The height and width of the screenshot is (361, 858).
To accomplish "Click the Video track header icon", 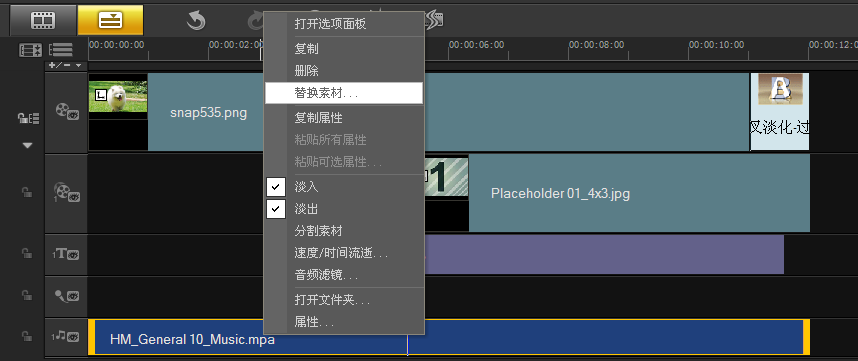I will coord(66,112).
